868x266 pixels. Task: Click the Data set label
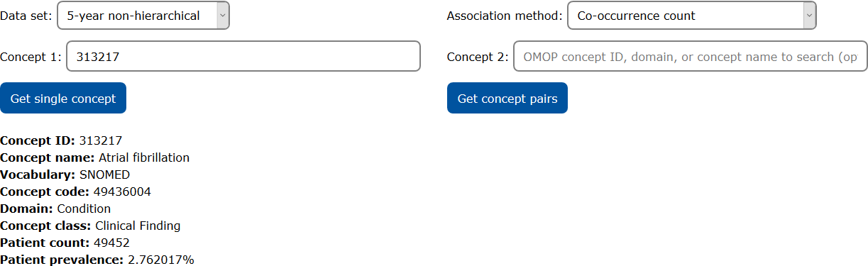click(26, 16)
